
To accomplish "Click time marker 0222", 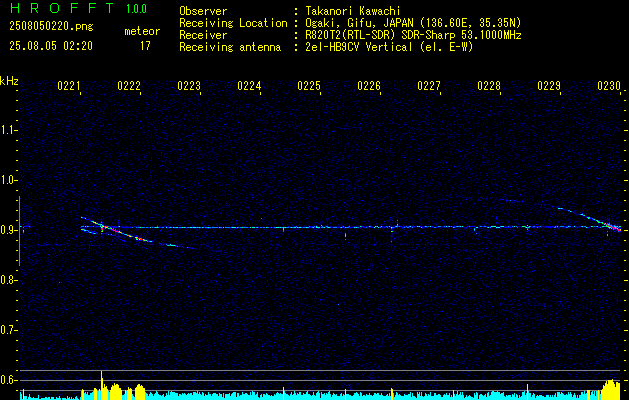I will [129, 86].
